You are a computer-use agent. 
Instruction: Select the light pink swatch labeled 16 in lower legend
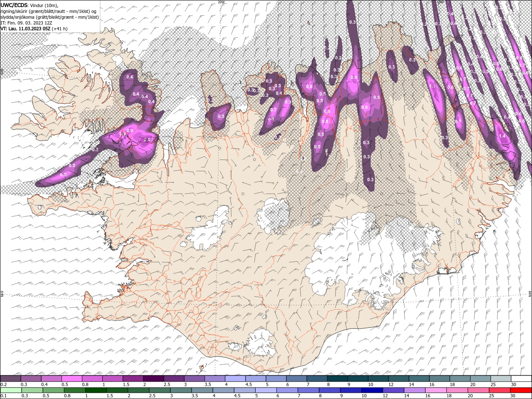[x=436, y=390]
